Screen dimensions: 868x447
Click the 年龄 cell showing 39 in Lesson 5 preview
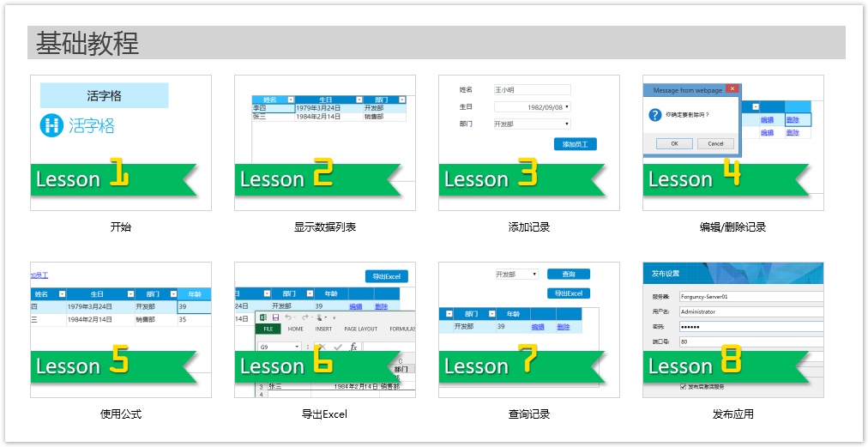(x=194, y=306)
